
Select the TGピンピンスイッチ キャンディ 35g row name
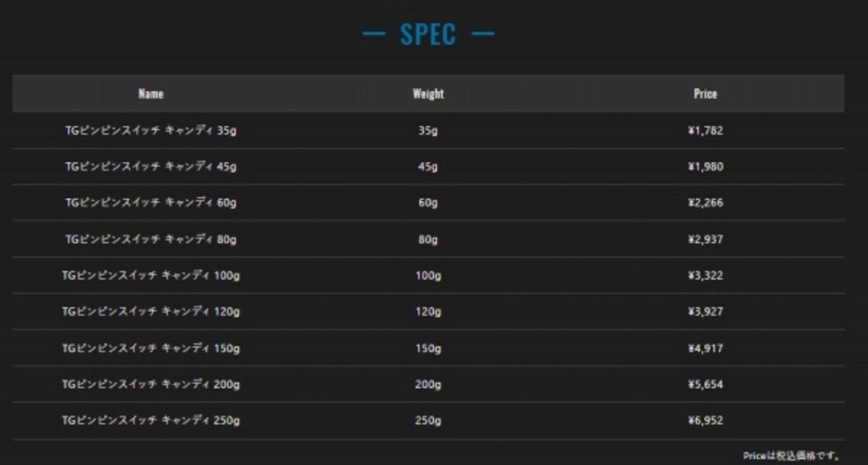coord(151,130)
